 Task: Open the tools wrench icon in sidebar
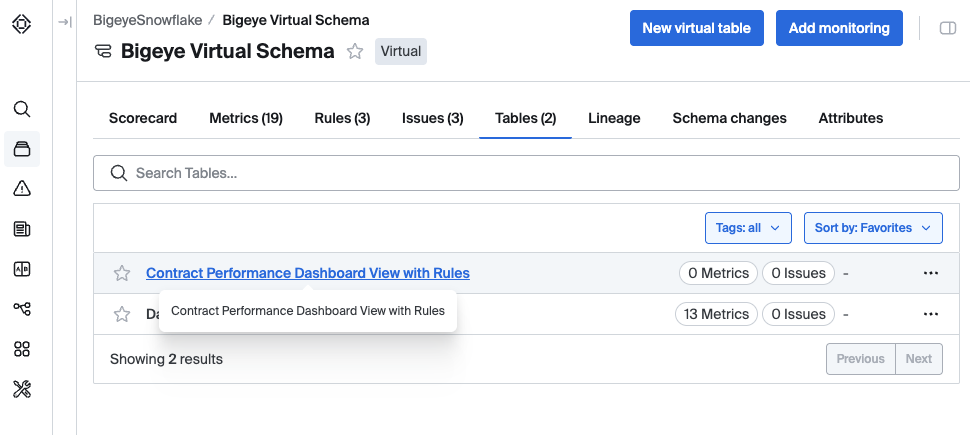tap(22, 389)
